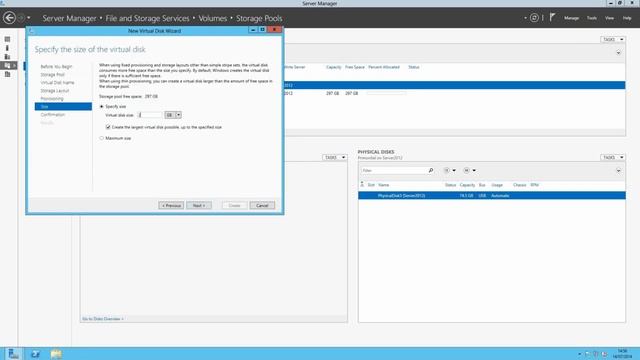640x360 pixels.
Task: Click the Physical Disks Filter field
Action: [x=394, y=171]
